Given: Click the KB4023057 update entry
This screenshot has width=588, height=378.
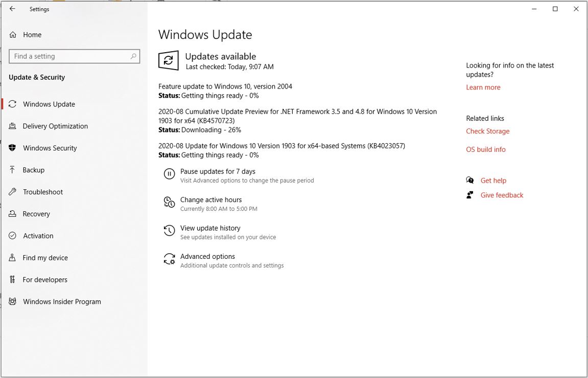Looking at the screenshot, I should (x=281, y=146).
